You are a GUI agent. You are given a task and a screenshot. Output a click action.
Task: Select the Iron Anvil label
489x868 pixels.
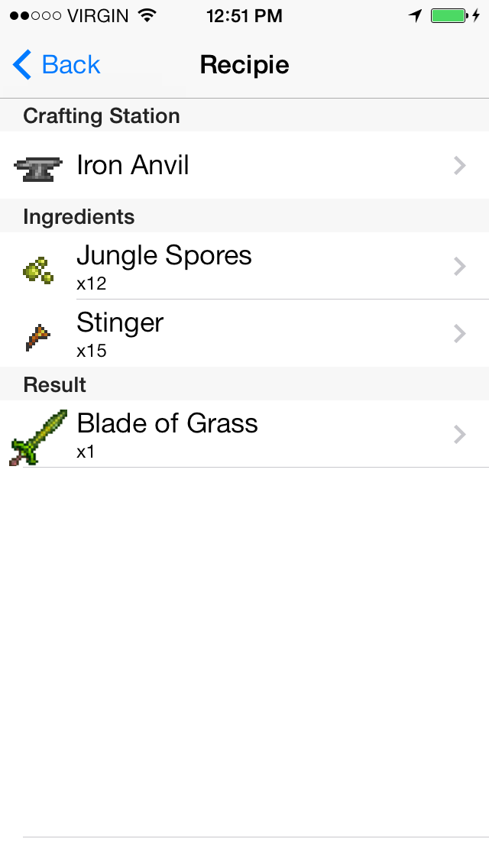(x=133, y=165)
